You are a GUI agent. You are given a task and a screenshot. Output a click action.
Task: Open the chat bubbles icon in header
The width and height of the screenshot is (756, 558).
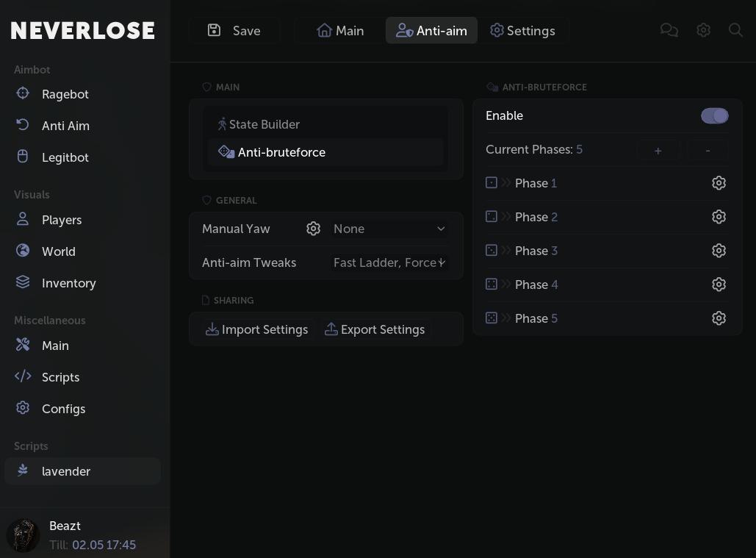(669, 30)
